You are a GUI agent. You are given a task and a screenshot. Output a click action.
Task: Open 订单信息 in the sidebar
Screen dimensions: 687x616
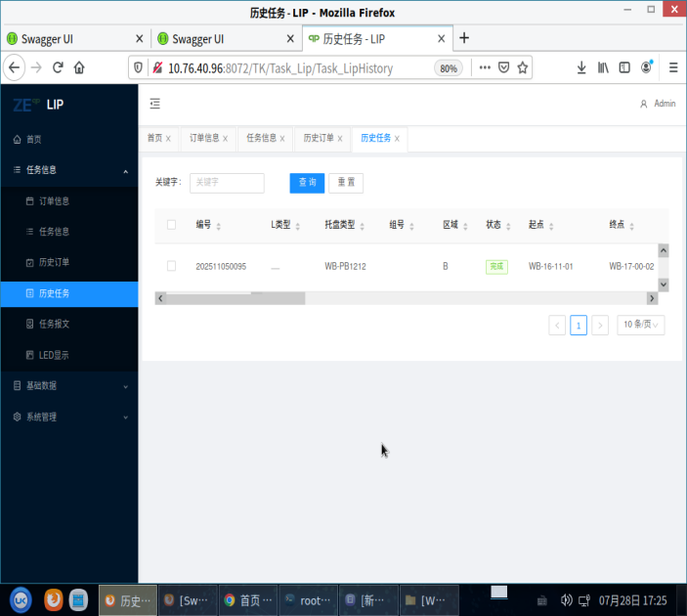pos(69,201)
